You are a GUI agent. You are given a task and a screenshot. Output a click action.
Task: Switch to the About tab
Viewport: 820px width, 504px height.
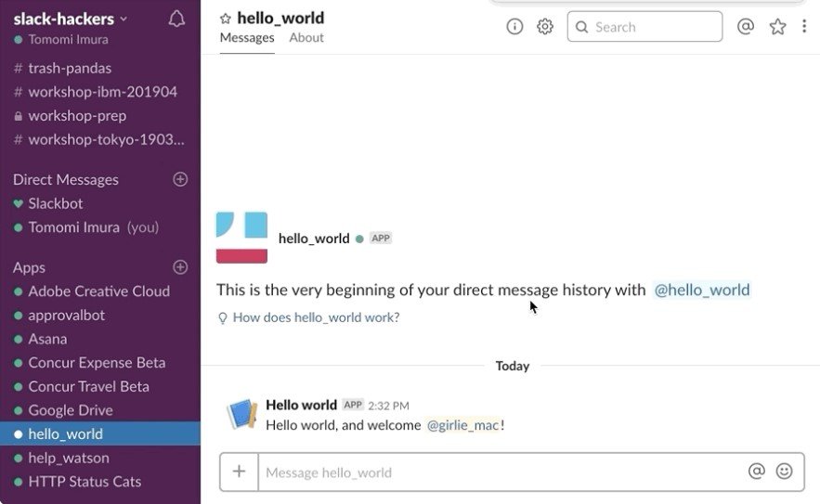[306, 38]
